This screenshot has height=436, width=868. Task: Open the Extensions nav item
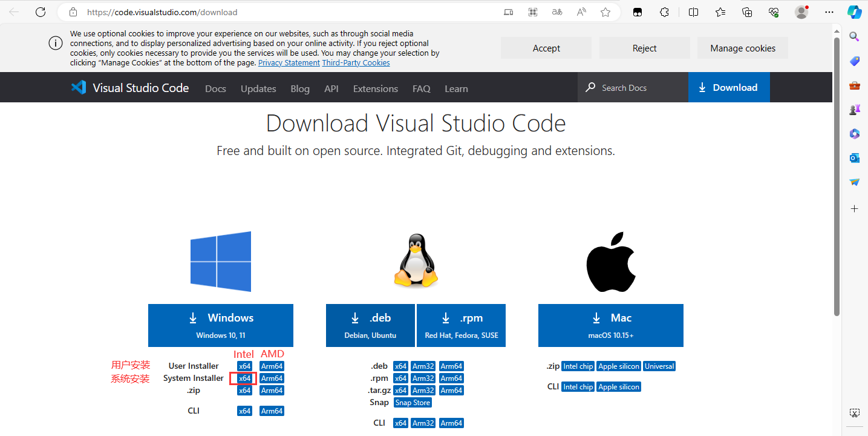tap(376, 88)
